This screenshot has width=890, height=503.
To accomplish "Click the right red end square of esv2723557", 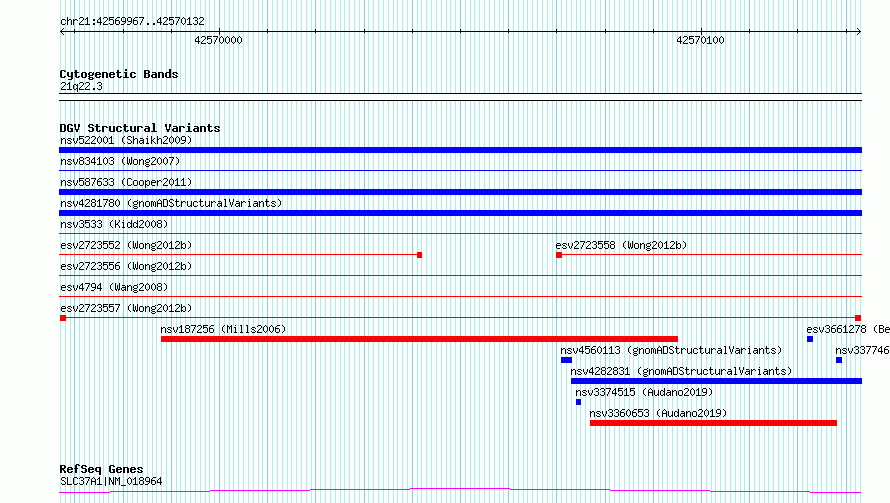I will click(858, 318).
